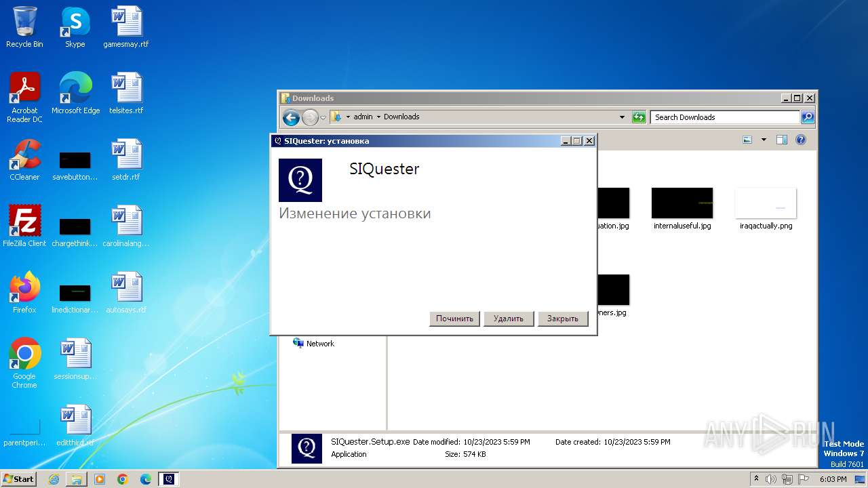Screen dimensions: 868x488
Task: Open autosays.rtf document icon
Action: 126,293
